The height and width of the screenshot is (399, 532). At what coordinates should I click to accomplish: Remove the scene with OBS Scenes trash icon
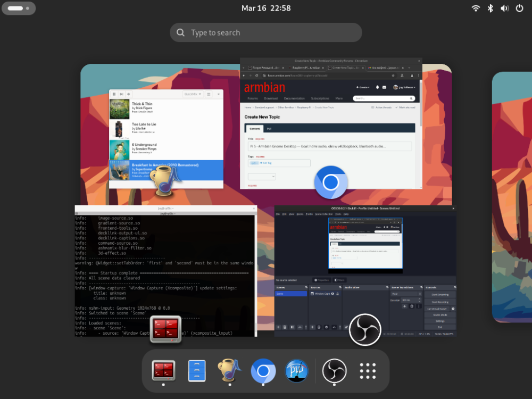[285, 327]
